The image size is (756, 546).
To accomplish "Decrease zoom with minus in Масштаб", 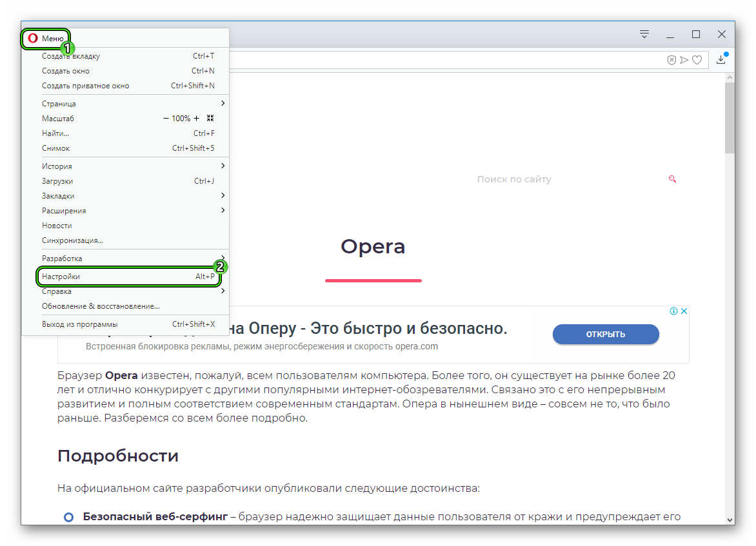I will [166, 118].
